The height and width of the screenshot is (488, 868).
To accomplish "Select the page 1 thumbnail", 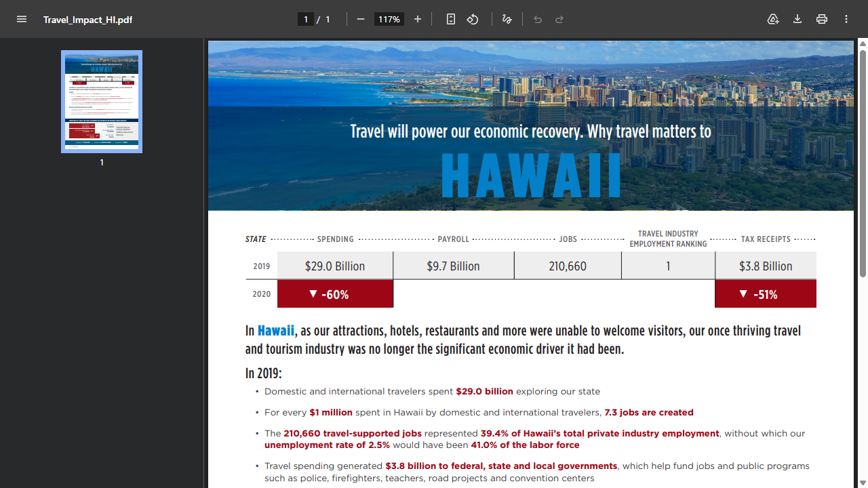I will (x=102, y=101).
